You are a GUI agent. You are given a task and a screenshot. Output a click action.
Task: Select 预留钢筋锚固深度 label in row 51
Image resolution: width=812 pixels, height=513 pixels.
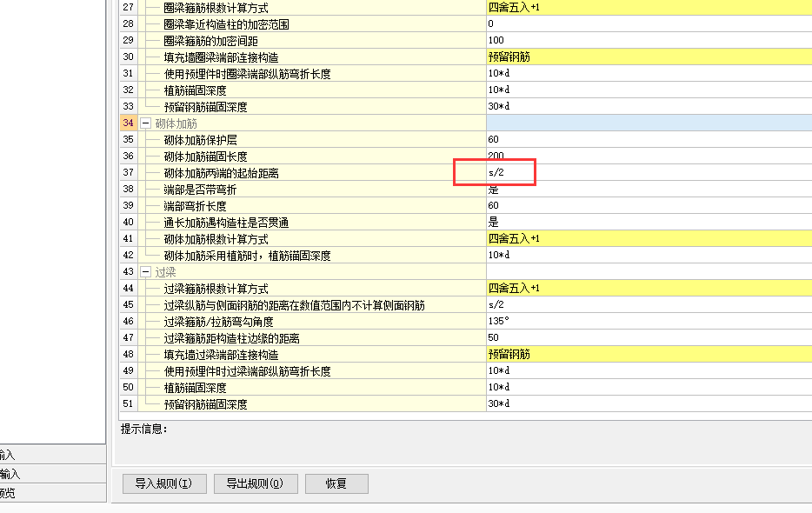pos(205,404)
